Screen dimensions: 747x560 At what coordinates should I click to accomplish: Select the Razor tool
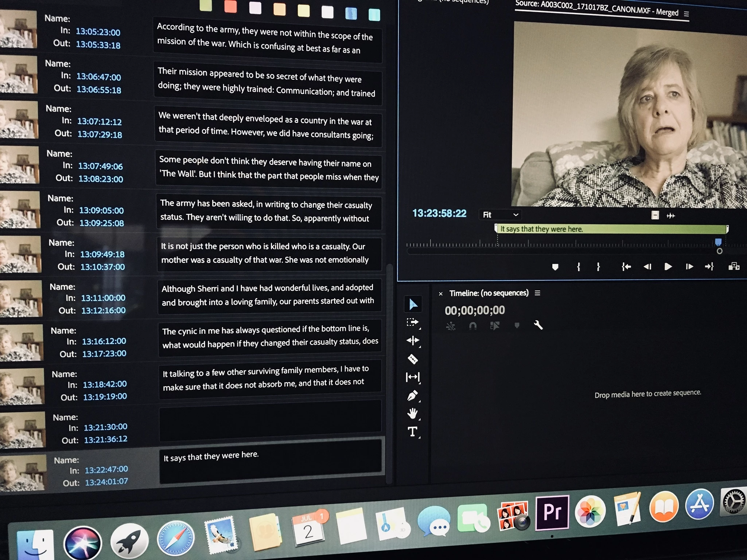pos(412,359)
